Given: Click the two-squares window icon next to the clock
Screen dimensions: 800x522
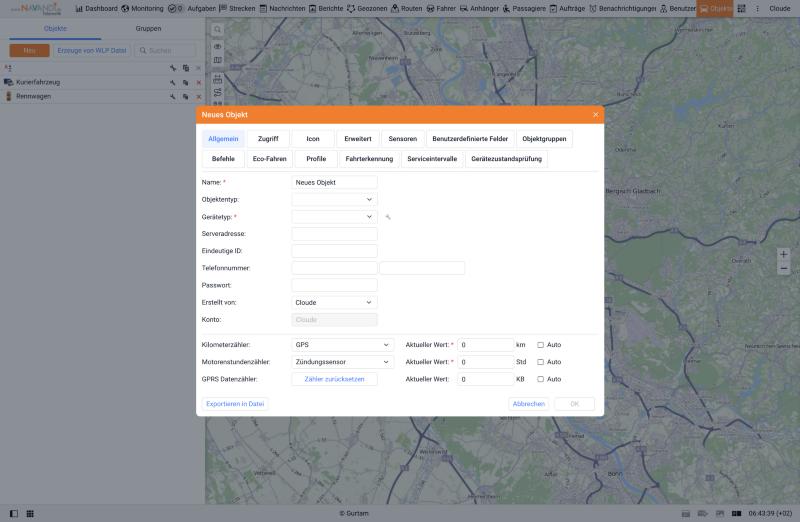Looking at the screenshot, I should pos(736,513).
